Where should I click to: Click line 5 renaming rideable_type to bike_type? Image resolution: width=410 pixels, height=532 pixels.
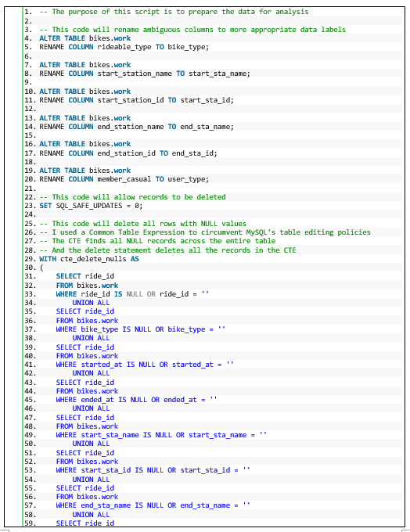coord(124,47)
